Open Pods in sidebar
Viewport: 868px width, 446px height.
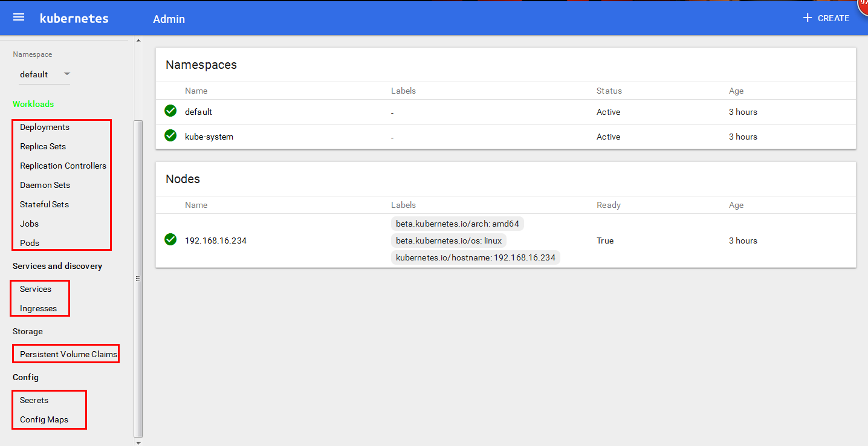point(30,243)
